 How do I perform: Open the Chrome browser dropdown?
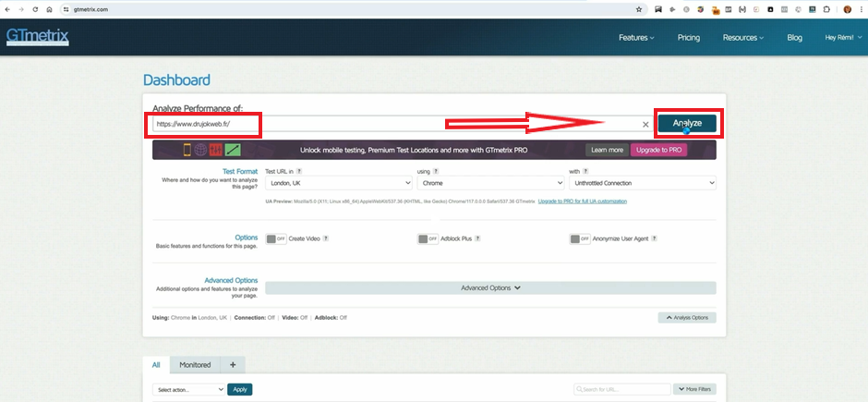pos(490,183)
